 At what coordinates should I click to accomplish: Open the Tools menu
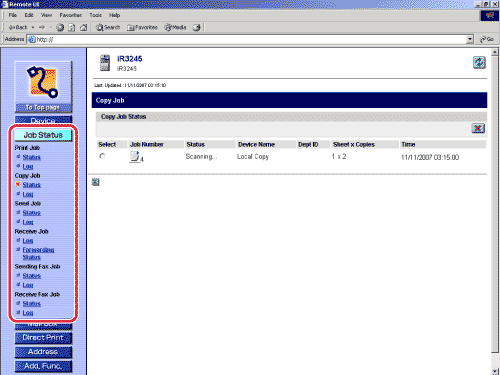(95, 15)
